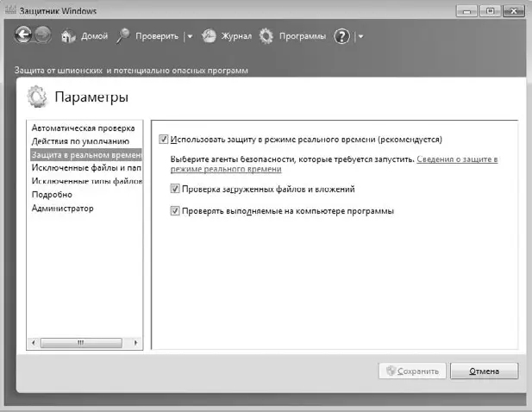Go back with the Back arrow button
This screenshot has height=412, width=532.
point(23,34)
